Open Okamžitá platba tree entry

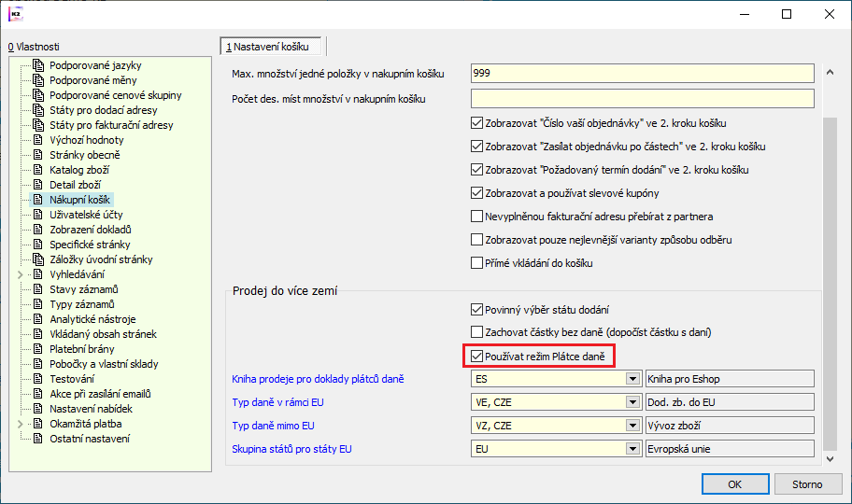pos(85,424)
